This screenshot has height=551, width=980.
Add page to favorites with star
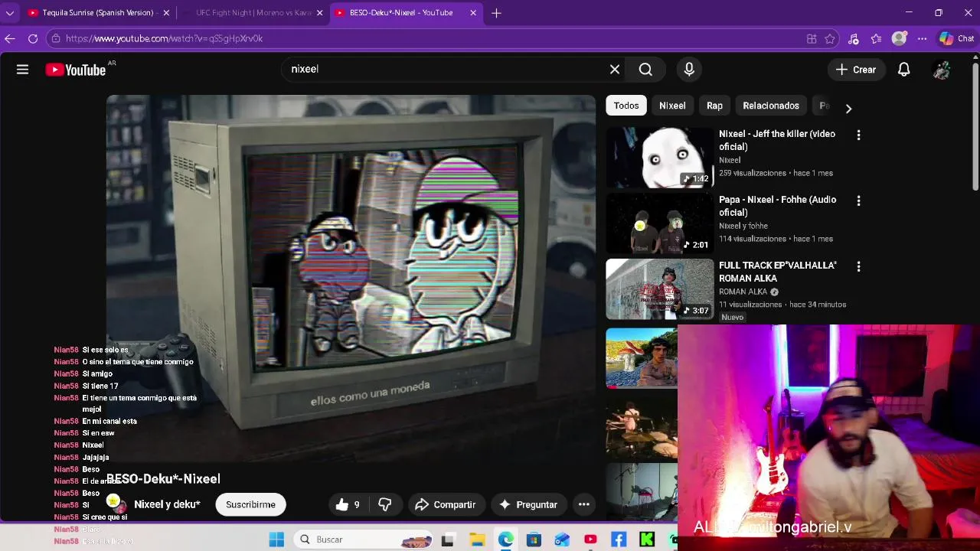pos(830,38)
